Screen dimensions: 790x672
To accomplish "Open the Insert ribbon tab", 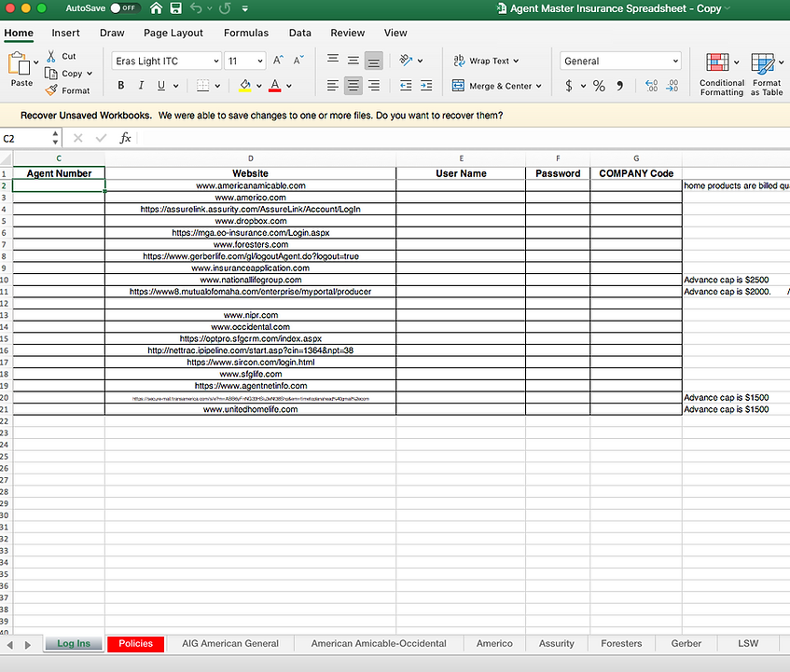I will pyautogui.click(x=65, y=33).
